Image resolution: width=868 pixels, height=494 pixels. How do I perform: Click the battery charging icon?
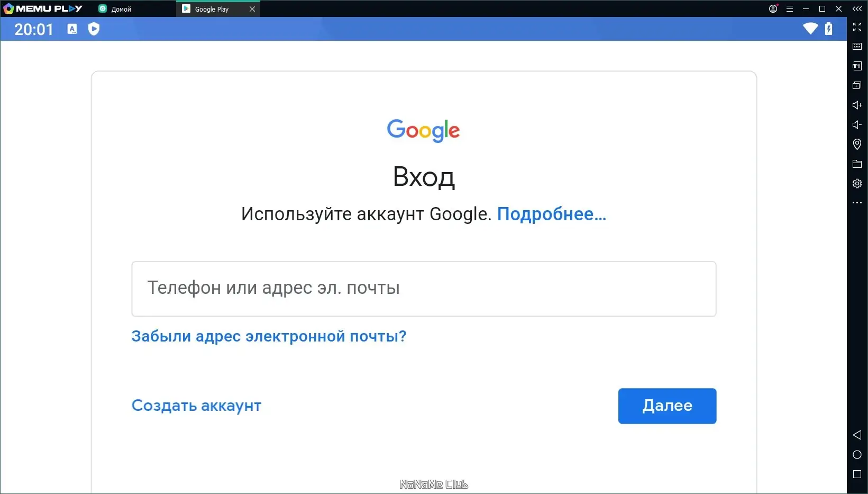[829, 29]
